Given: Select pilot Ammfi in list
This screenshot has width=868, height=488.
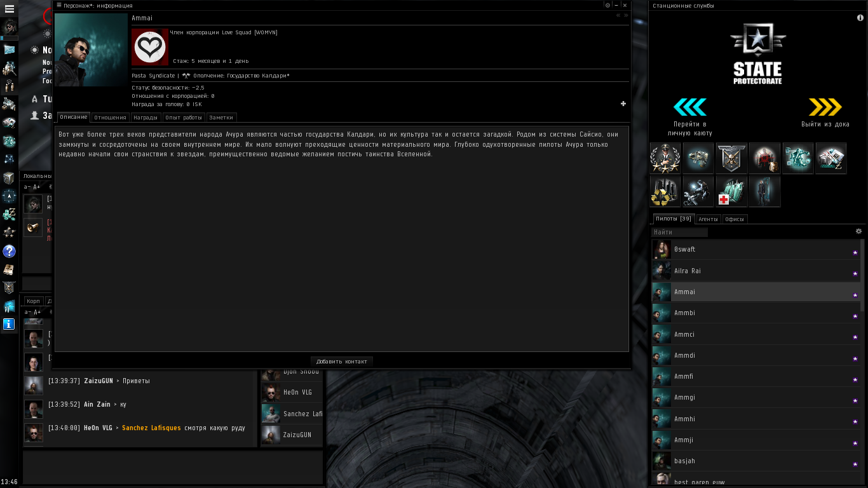Looking at the screenshot, I should 756,376.
